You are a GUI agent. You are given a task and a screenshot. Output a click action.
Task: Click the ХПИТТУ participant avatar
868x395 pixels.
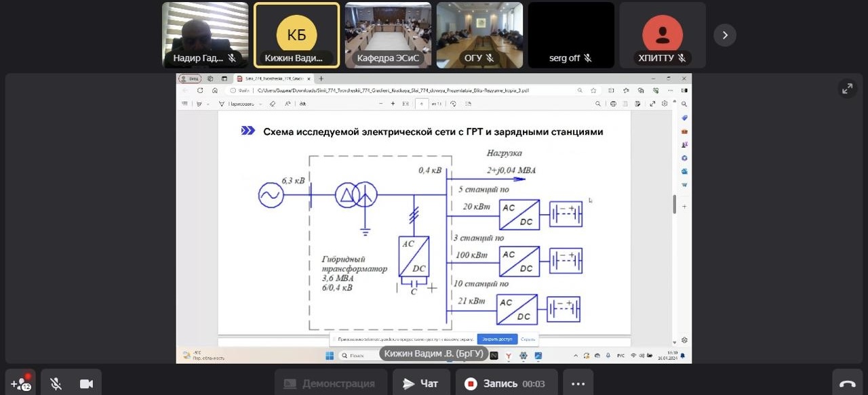(663, 34)
